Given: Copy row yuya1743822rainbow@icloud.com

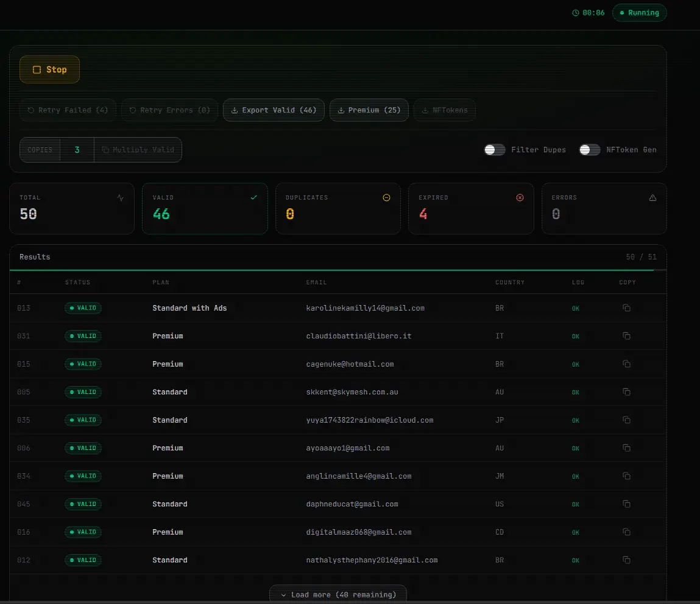Looking at the screenshot, I should [626, 420].
